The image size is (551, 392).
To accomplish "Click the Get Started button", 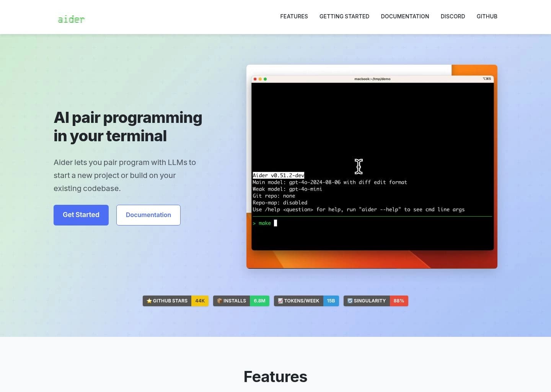I will (81, 215).
